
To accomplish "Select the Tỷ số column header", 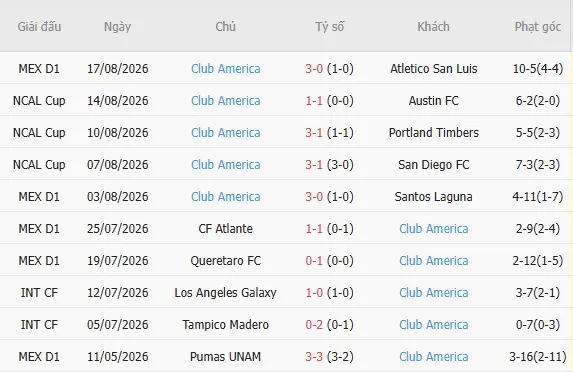I will 329,27.
